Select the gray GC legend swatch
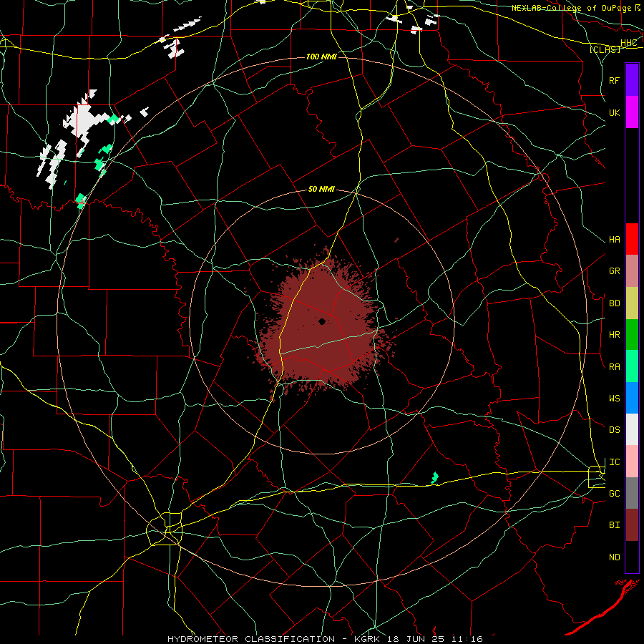This screenshot has height=644, width=644. [x=632, y=493]
